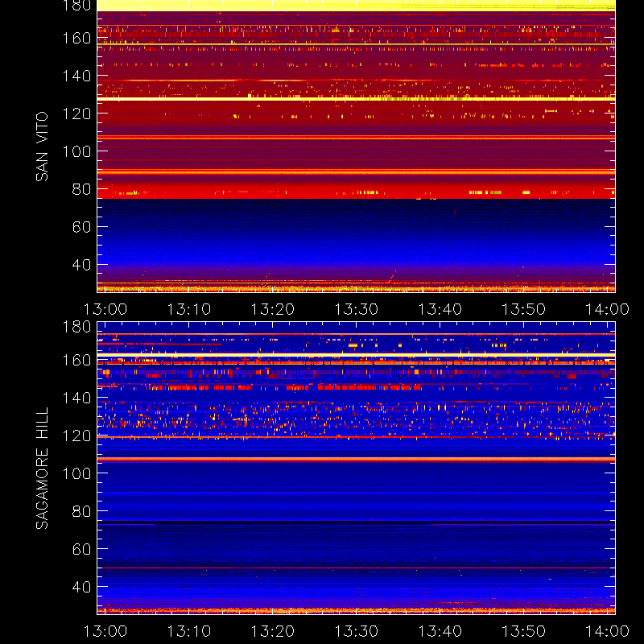
Task: Click 13:50 time label under Sagamore Hill plot
Action: coord(524,631)
